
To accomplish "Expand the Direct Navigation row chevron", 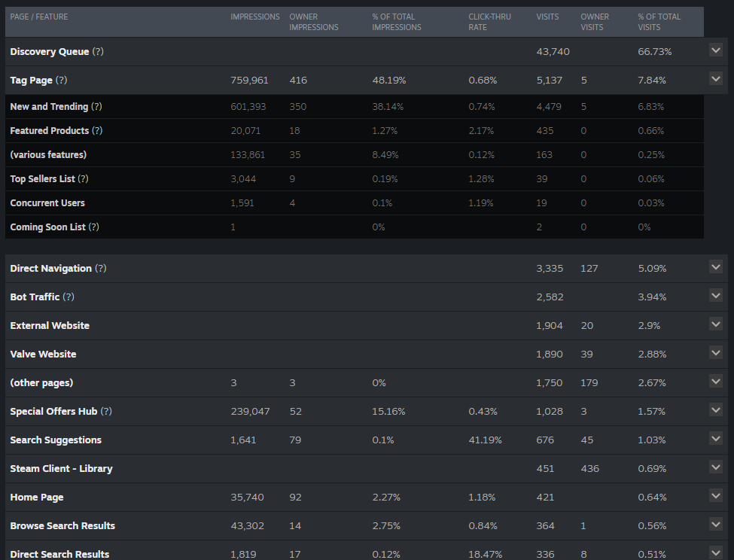I will (x=716, y=267).
